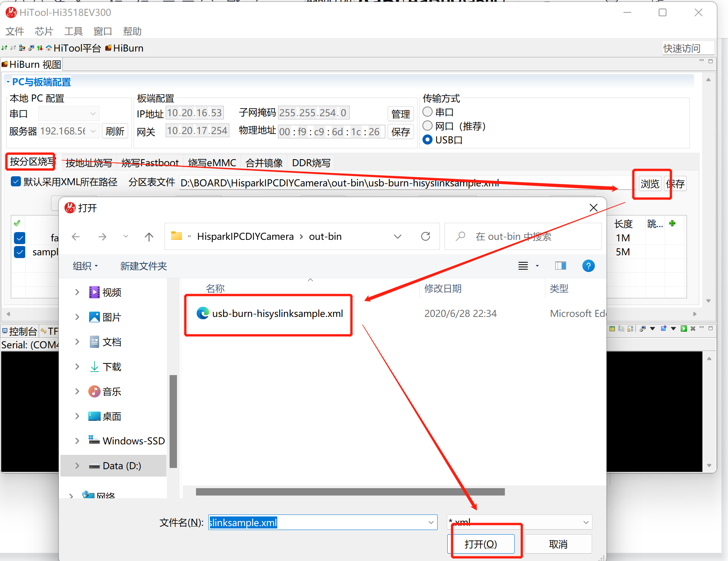Click the text-cursor document icon in console
The image size is (728, 561).
[x=621, y=329]
